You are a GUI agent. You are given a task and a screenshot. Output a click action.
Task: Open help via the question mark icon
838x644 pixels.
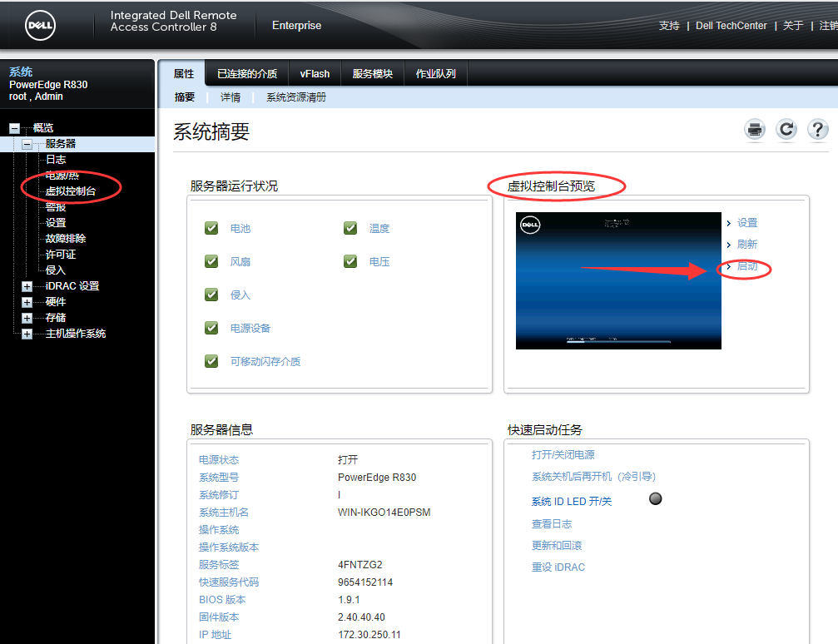[818, 129]
